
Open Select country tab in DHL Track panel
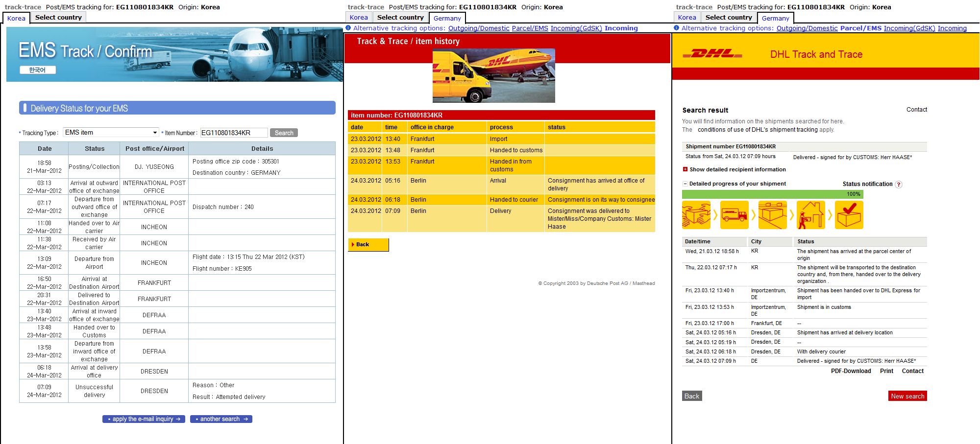(729, 17)
